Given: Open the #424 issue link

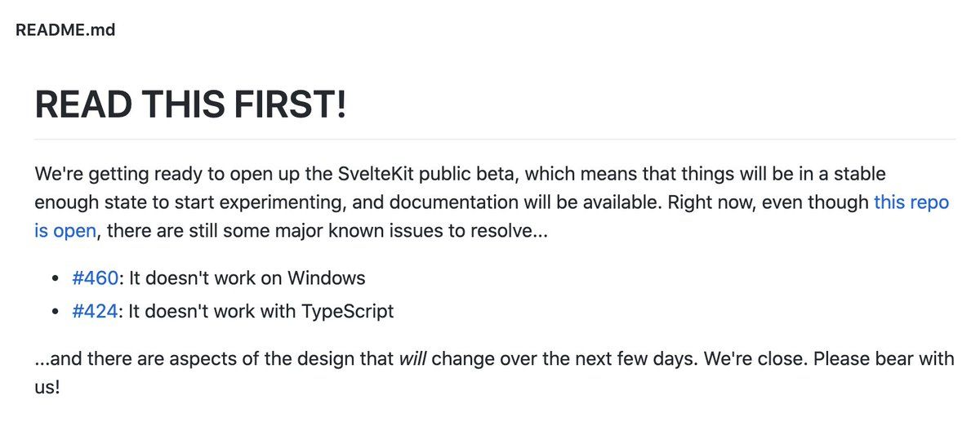Looking at the screenshot, I should 95,311.
